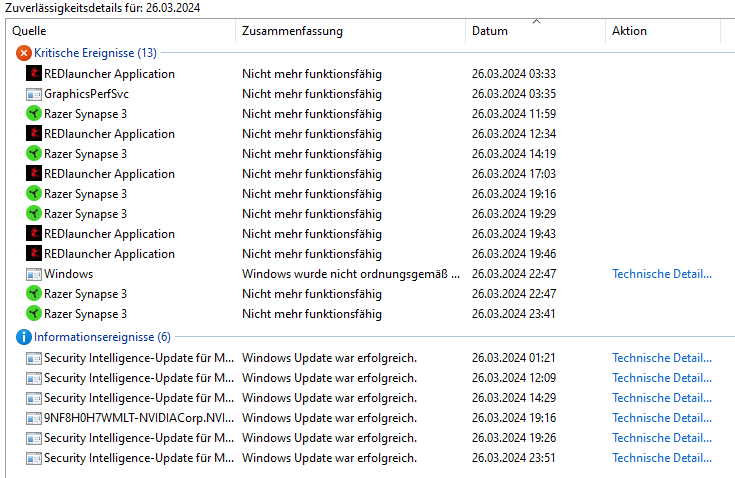Click Razer Synapse icon in 11:59 row

tap(34, 114)
